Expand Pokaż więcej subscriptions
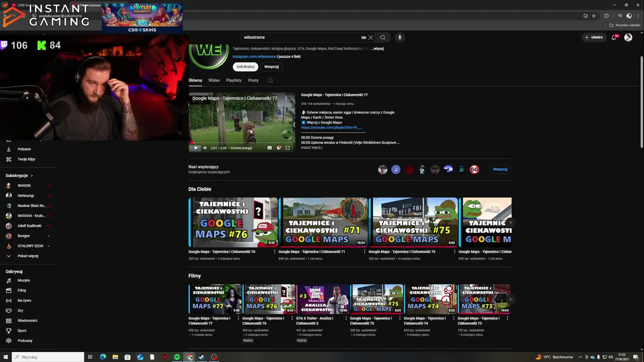This screenshot has width=644, height=362. tap(28, 256)
